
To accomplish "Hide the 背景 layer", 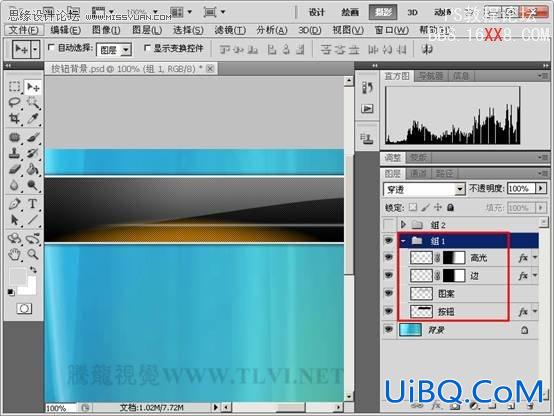I will (389, 330).
